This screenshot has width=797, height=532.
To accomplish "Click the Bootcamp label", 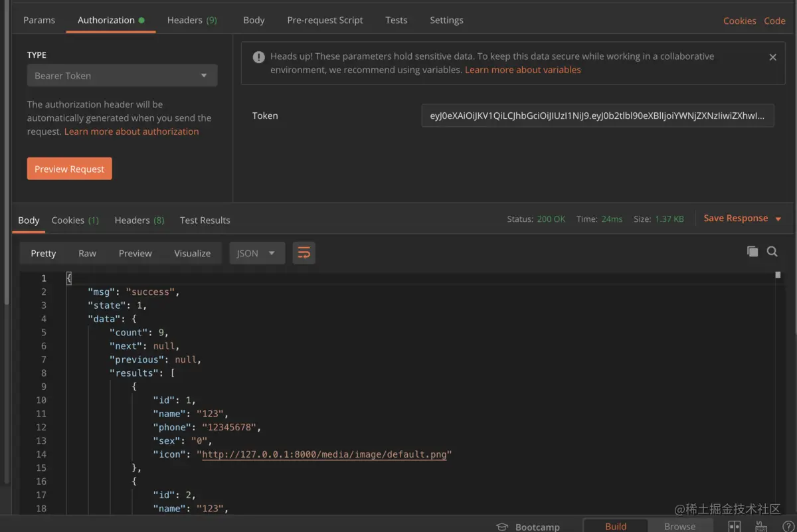I will click(x=537, y=527).
